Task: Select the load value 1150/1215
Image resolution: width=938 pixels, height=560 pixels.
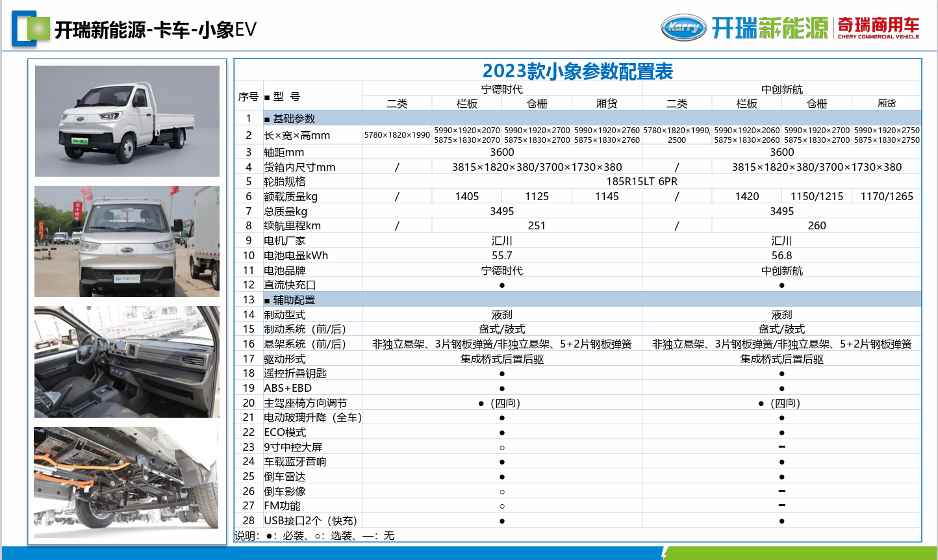Action: click(x=817, y=196)
